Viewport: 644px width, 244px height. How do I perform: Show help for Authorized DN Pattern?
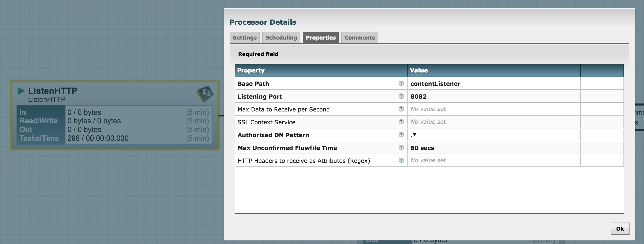401,135
